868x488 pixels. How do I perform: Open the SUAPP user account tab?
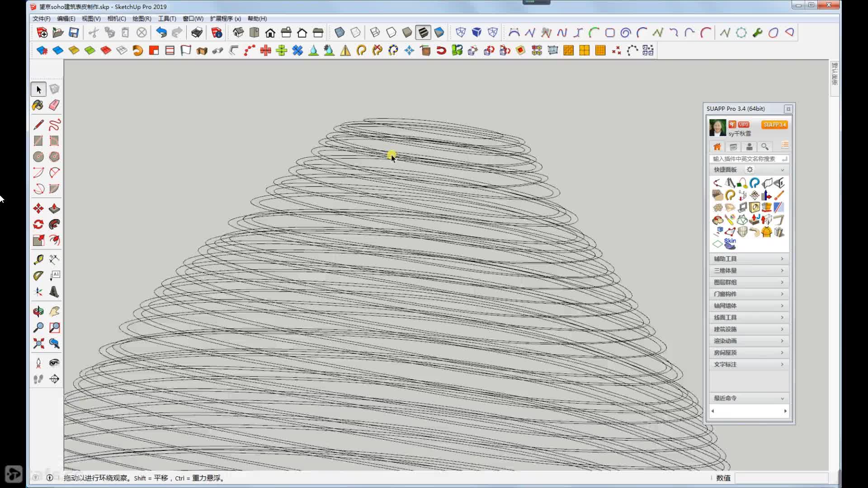749,147
